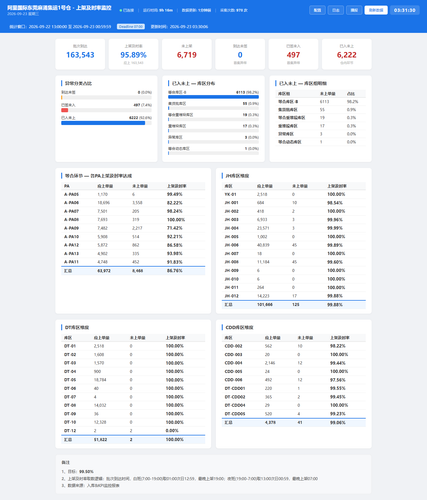Click the 71.42% rate for A-PA09
The width and height of the screenshot is (427, 500).
[x=174, y=228]
